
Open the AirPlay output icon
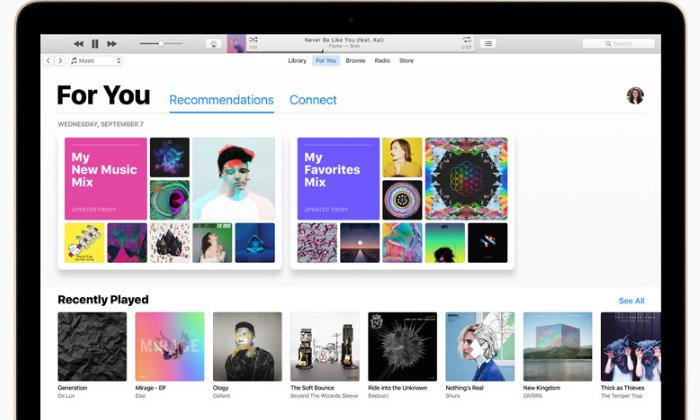[x=213, y=44]
